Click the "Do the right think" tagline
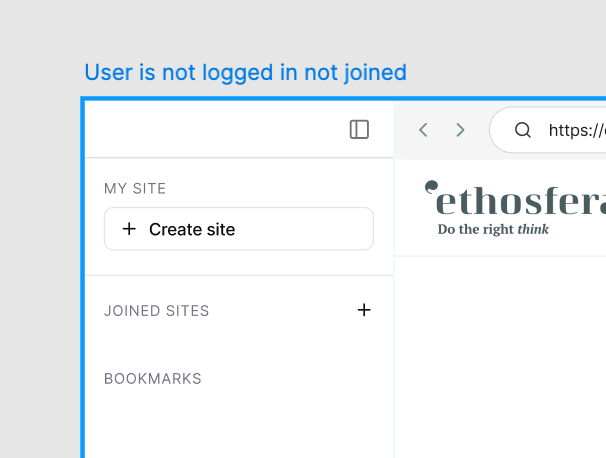Screen dimensions: 606x458 [x=493, y=229]
